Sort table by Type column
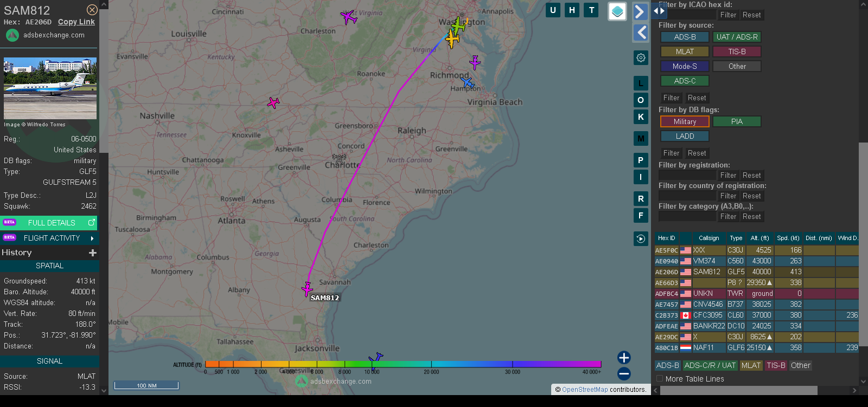The image size is (868, 407). tap(736, 238)
